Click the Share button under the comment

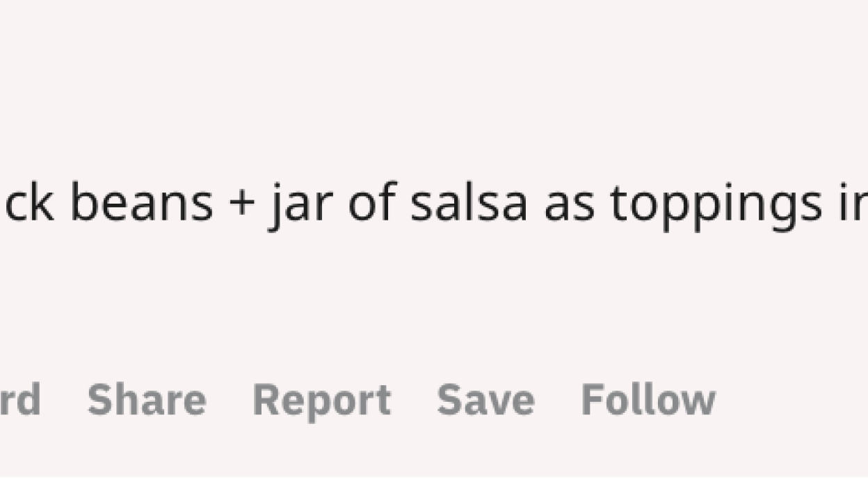click(x=147, y=400)
